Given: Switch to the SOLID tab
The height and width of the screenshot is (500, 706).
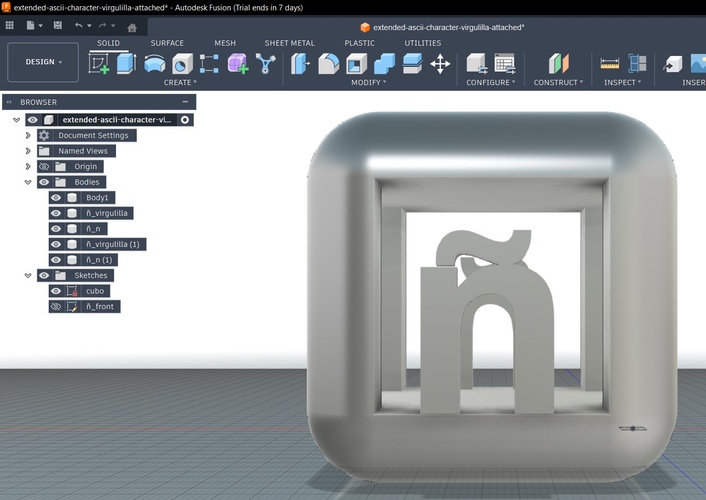Looking at the screenshot, I should [x=108, y=43].
